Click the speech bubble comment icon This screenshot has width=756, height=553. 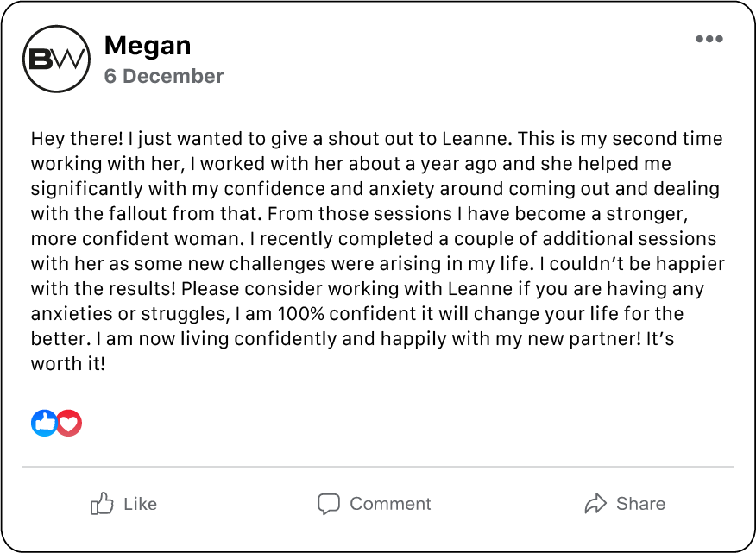328,504
